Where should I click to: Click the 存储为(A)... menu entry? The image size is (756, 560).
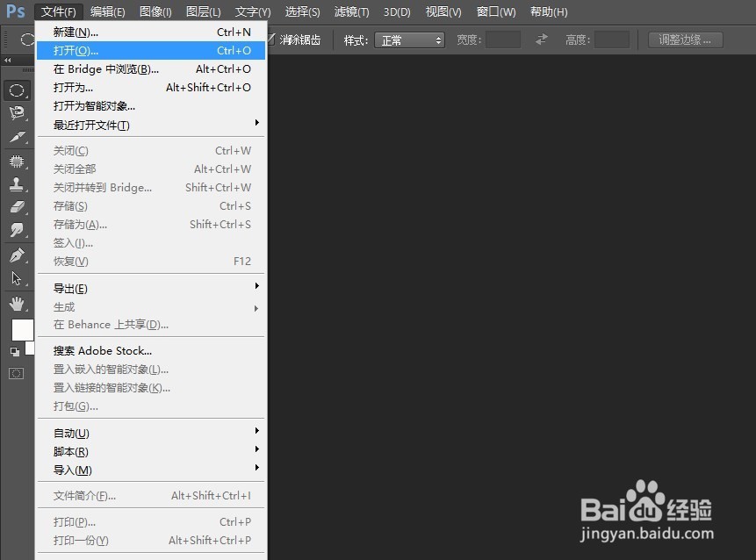[151, 224]
